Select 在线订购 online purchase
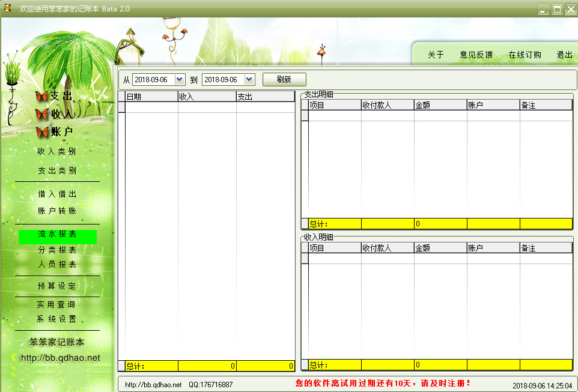Image resolution: width=578 pixels, height=392 pixels. coord(525,55)
